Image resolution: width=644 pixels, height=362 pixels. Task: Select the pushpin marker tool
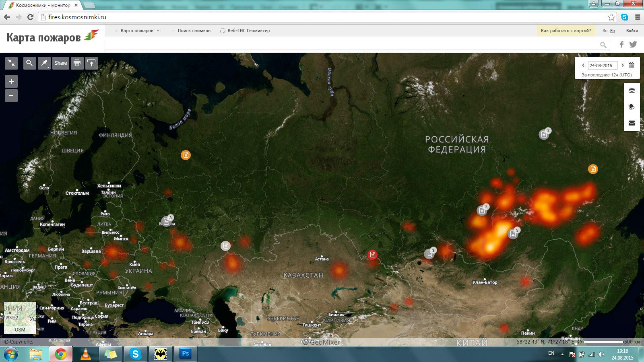[x=44, y=63]
